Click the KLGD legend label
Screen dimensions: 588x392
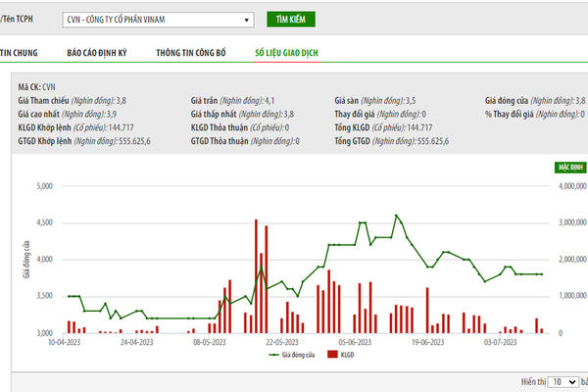[x=347, y=355]
